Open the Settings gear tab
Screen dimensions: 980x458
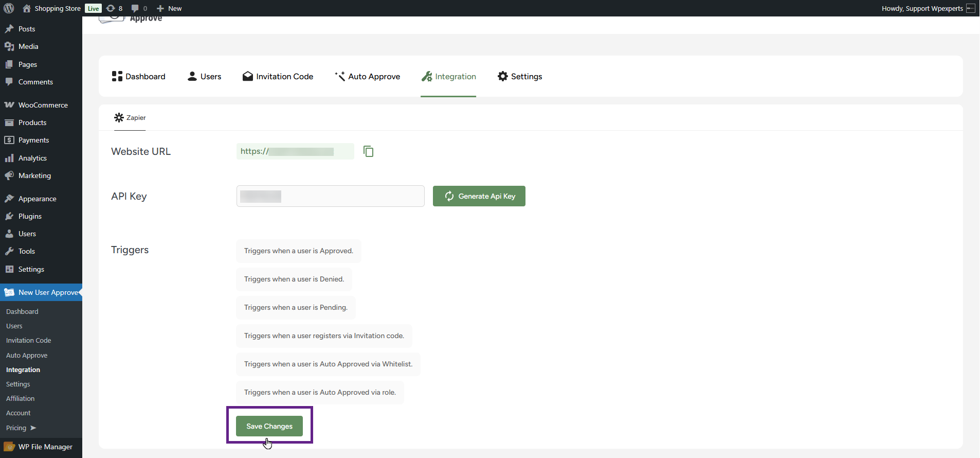(x=520, y=77)
